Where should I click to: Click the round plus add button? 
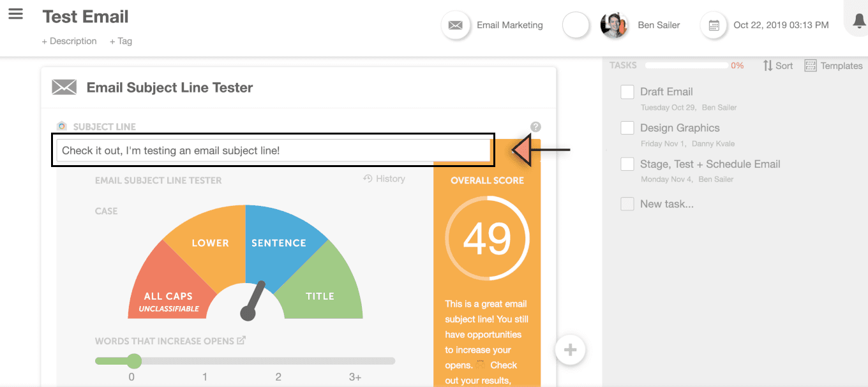coord(570,349)
